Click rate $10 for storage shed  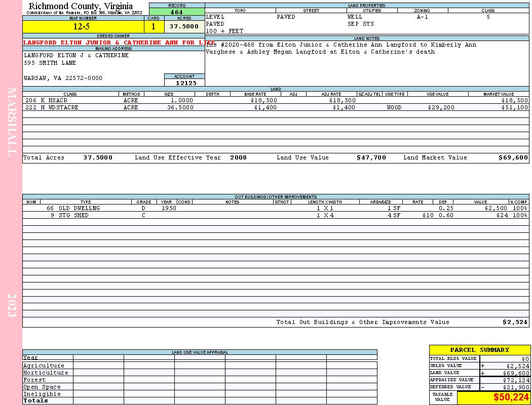pos(428,215)
